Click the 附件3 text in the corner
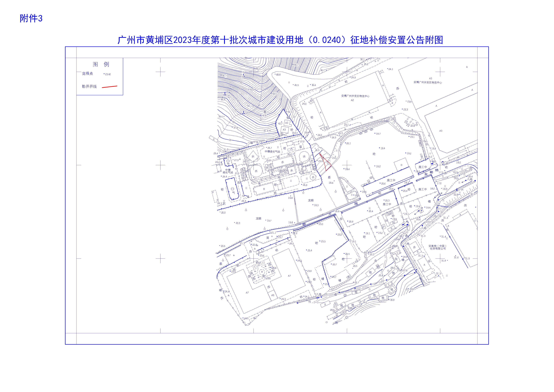This screenshot has width=554, height=392. [31, 19]
